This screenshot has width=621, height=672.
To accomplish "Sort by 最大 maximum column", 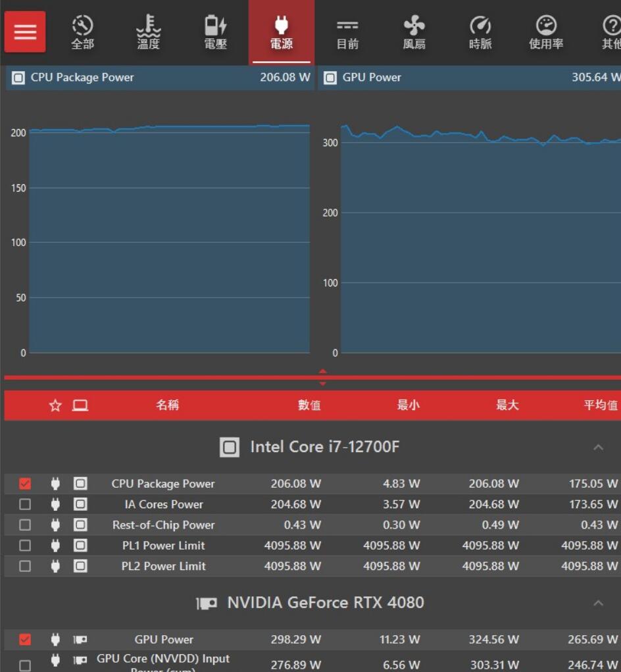I will (x=507, y=405).
